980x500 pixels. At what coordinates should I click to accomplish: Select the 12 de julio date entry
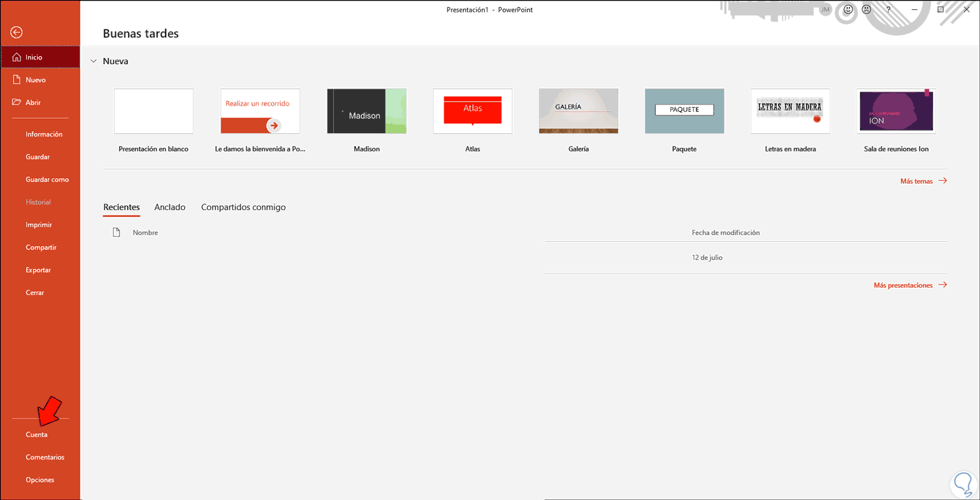pos(707,258)
